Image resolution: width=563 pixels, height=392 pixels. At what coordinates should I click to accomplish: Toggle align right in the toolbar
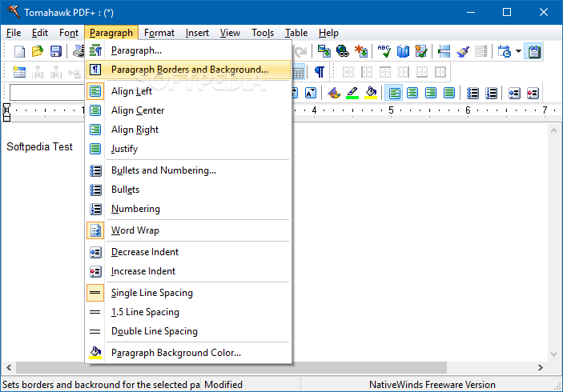tap(431, 94)
